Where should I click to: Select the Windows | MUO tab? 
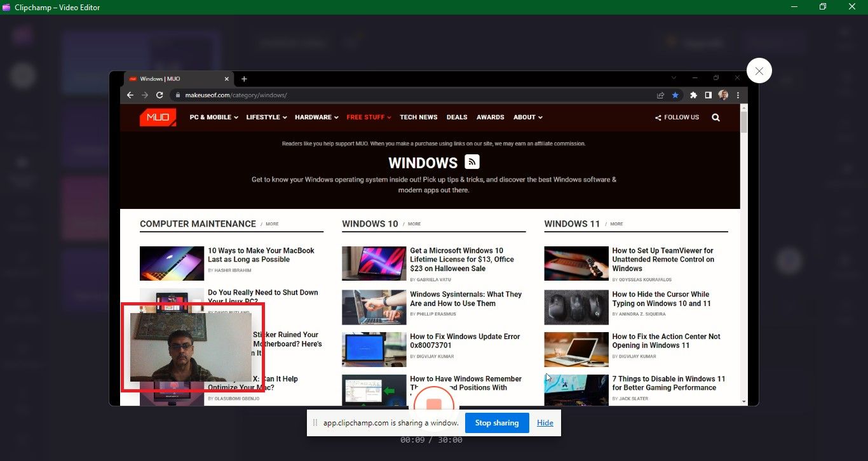179,79
